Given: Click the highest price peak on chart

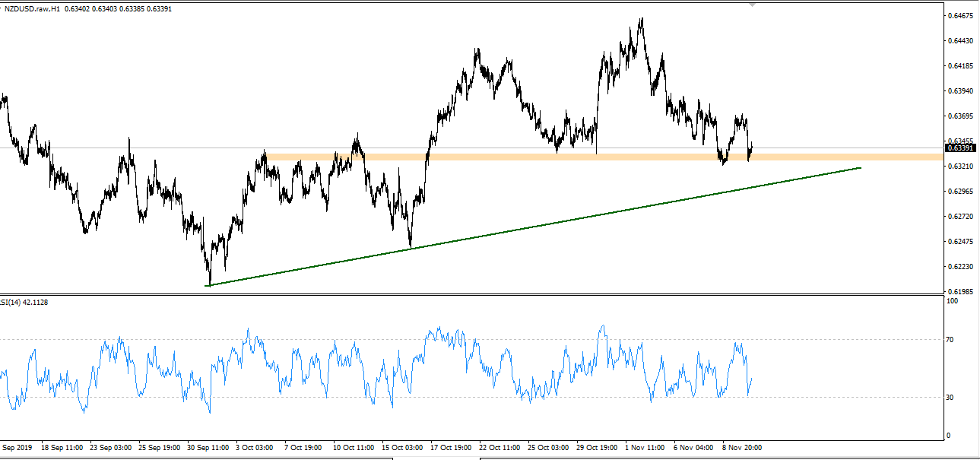Looking at the screenshot, I should point(642,19).
